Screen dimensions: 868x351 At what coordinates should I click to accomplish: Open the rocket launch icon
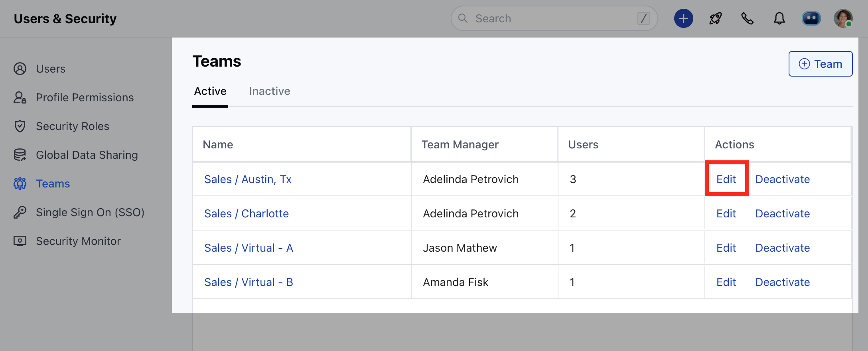(x=715, y=19)
